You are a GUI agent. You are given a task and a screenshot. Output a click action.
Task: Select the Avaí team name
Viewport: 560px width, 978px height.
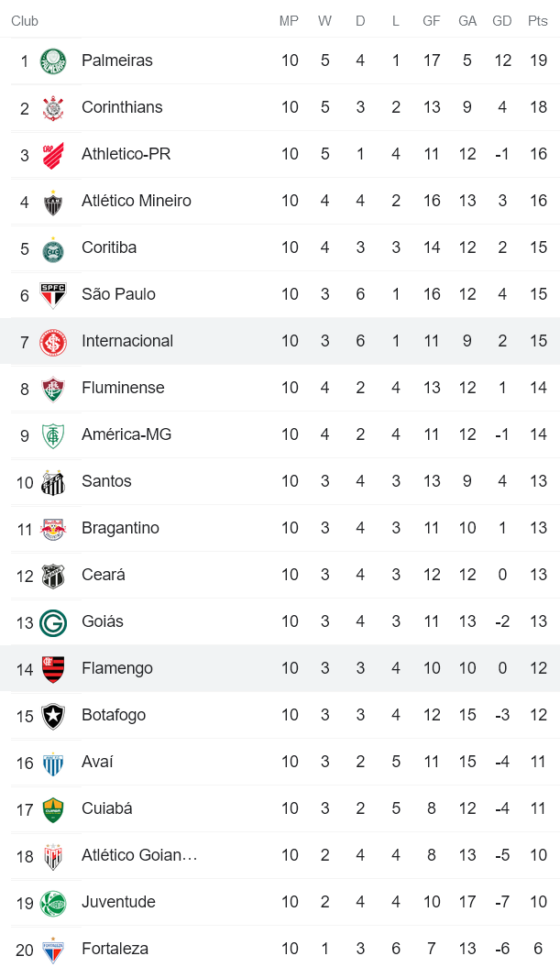tap(96, 762)
